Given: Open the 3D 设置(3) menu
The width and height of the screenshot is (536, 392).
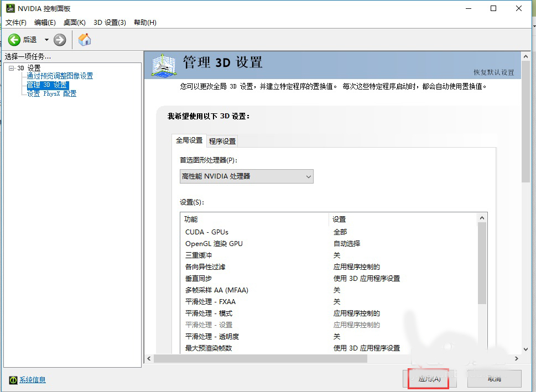Looking at the screenshot, I should (x=110, y=23).
